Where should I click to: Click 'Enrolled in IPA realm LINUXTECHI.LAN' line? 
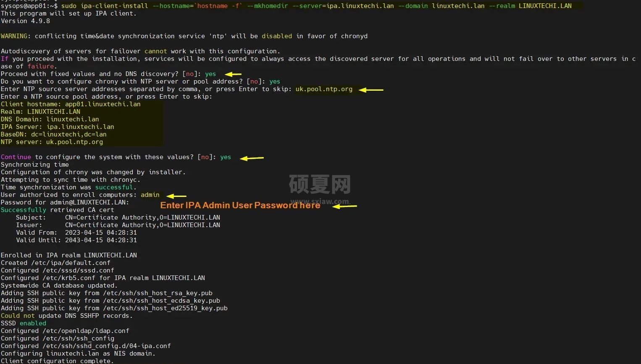pyautogui.click(x=69, y=255)
